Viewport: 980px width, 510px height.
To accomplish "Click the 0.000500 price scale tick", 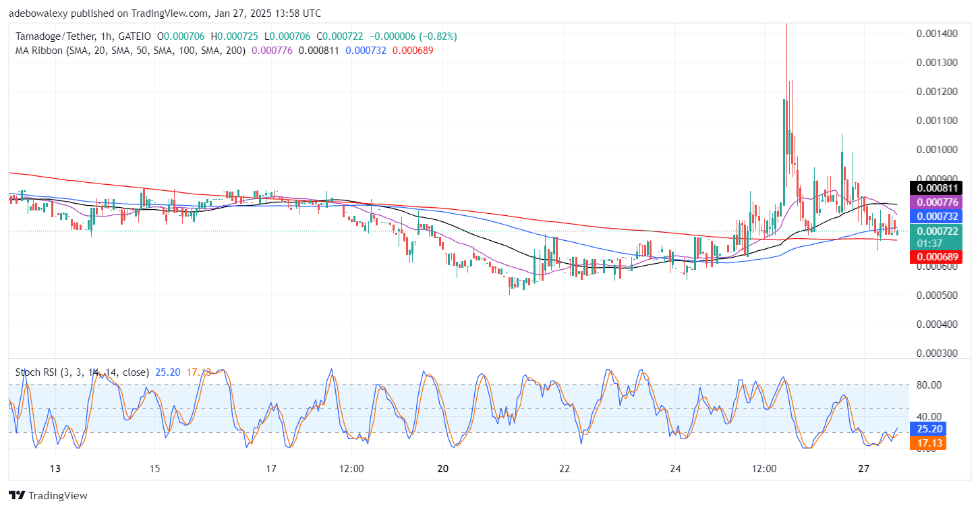I will click(938, 295).
